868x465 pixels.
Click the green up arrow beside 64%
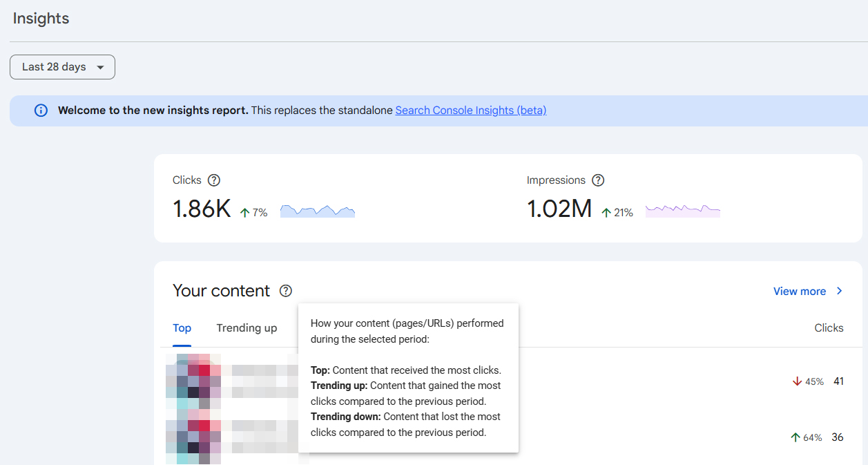tap(795, 437)
